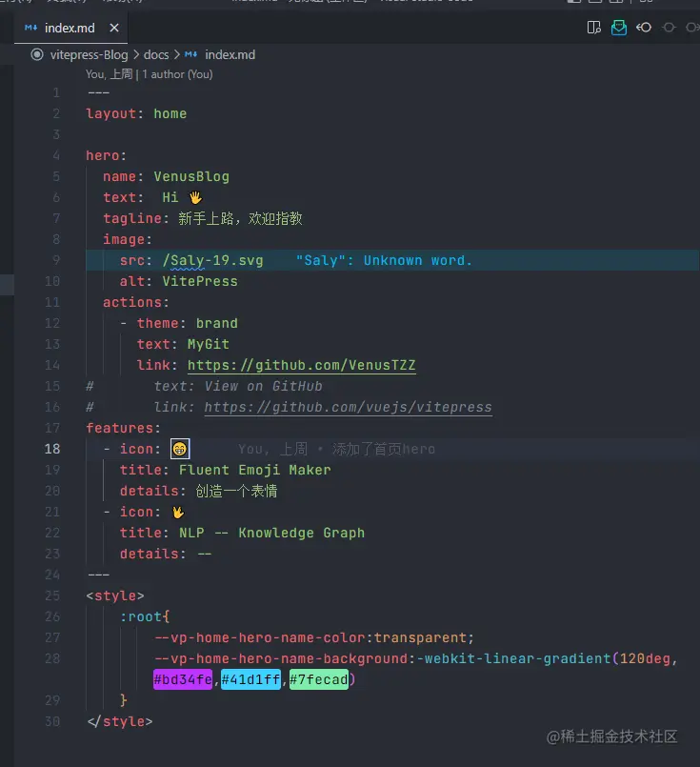Place cursor on 'Saly-19.svg' path
Screen dimensions: 700x767
point(216,260)
